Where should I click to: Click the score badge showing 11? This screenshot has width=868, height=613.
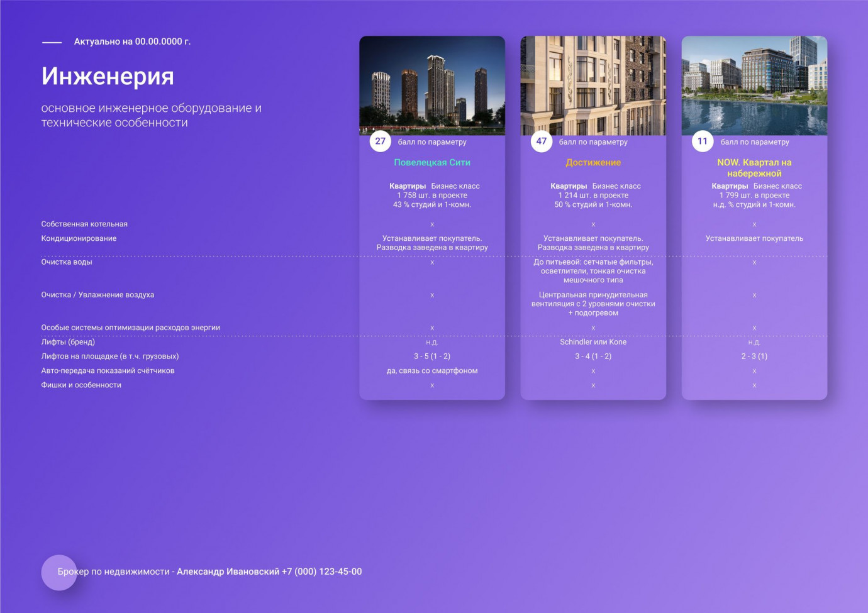703,141
